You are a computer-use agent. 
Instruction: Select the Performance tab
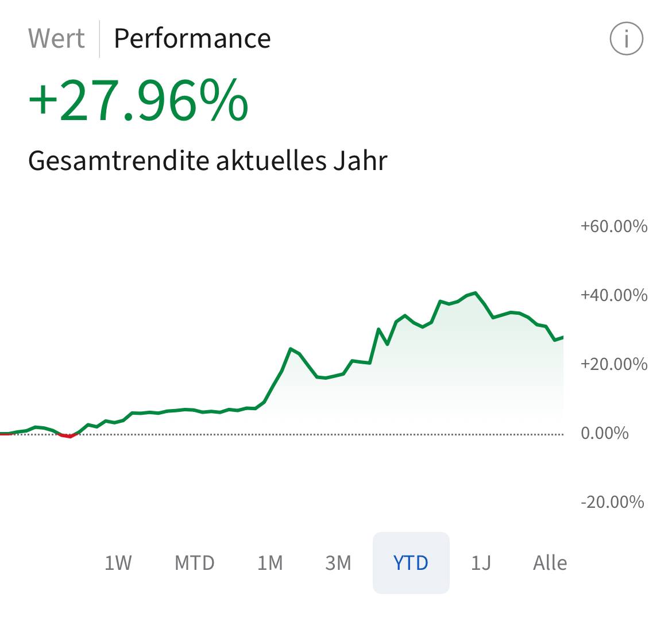192,38
